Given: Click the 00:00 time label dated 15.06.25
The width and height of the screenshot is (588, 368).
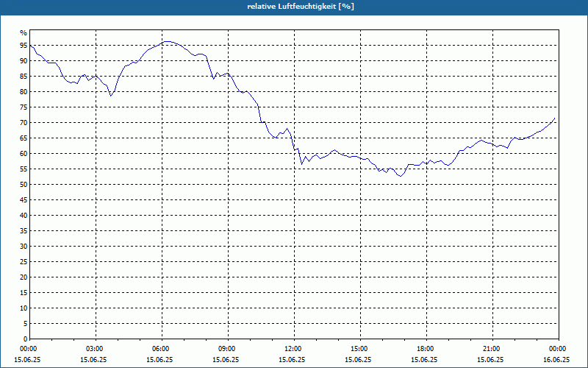Looking at the screenshot, I should point(28,349).
